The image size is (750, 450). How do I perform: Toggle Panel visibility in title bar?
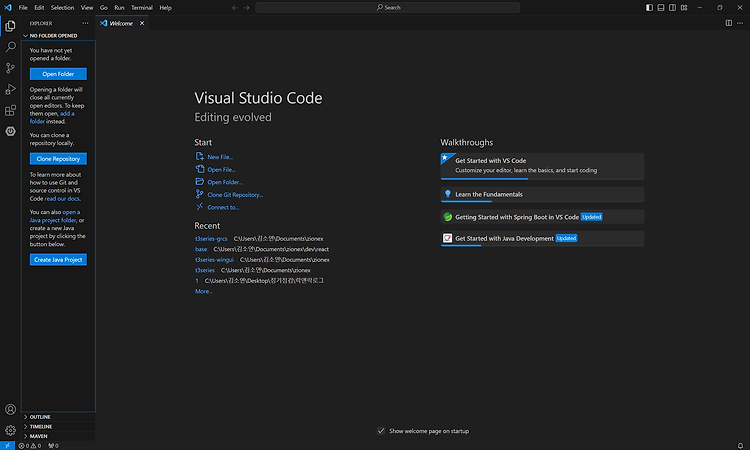661,8
